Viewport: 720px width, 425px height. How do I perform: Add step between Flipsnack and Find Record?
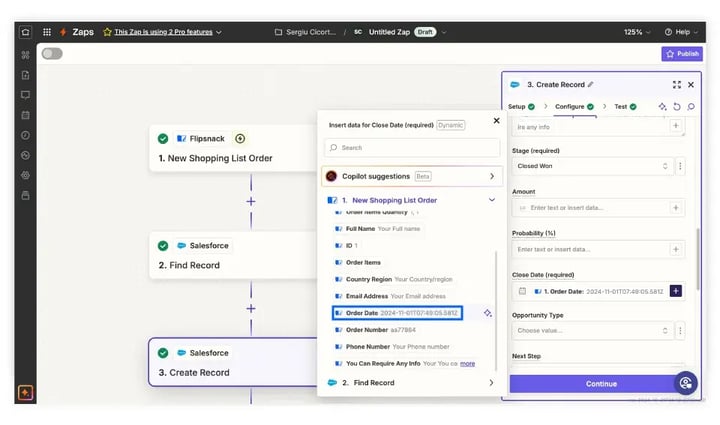(x=251, y=201)
